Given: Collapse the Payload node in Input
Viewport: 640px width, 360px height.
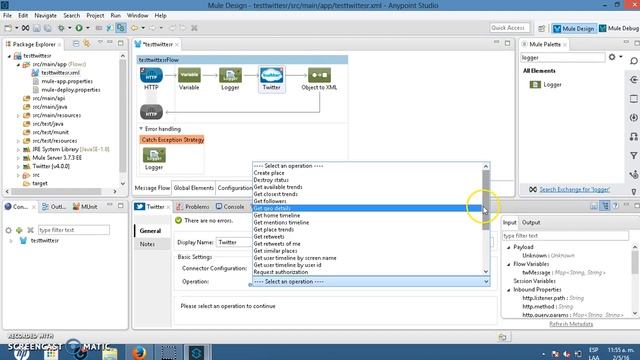Looking at the screenshot, I should [x=509, y=247].
